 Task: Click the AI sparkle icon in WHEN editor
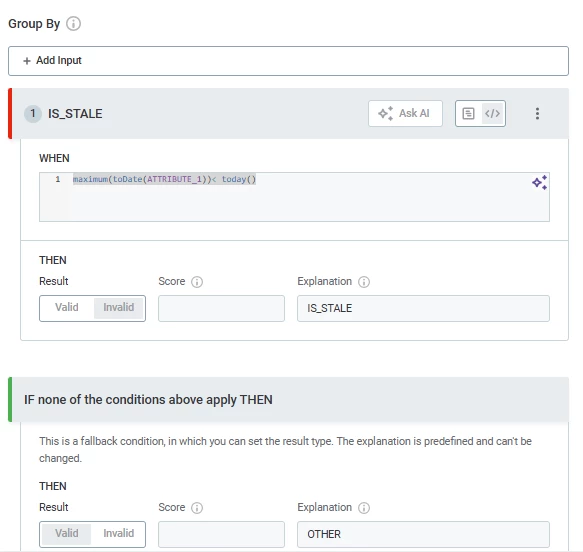pos(539,183)
